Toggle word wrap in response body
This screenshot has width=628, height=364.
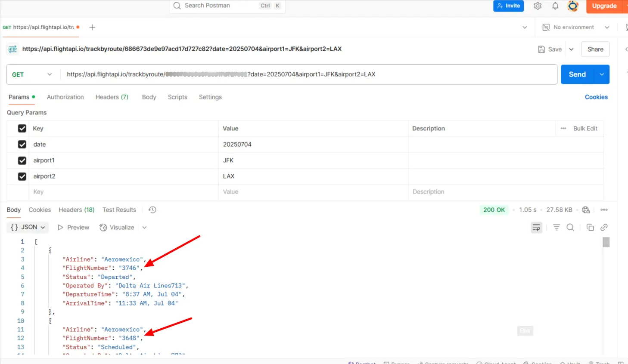[536, 228]
